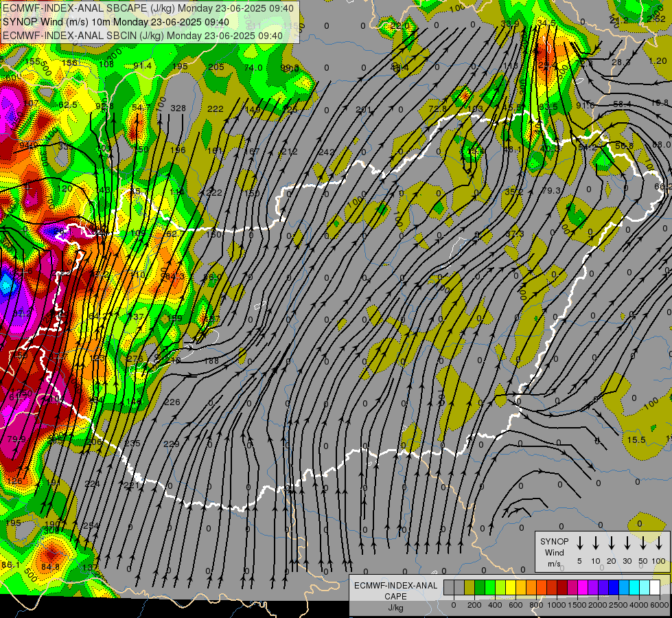Click the 'SYNOP Wind m/s' legend label
Viewport: 672px width, 618px height.
point(554,553)
